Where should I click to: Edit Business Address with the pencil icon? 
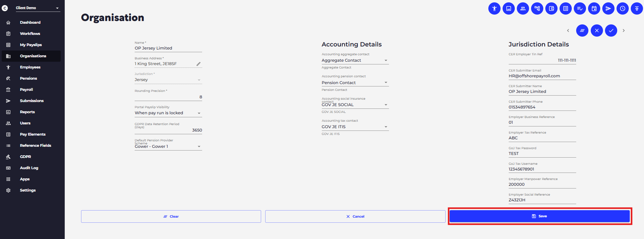(x=199, y=64)
